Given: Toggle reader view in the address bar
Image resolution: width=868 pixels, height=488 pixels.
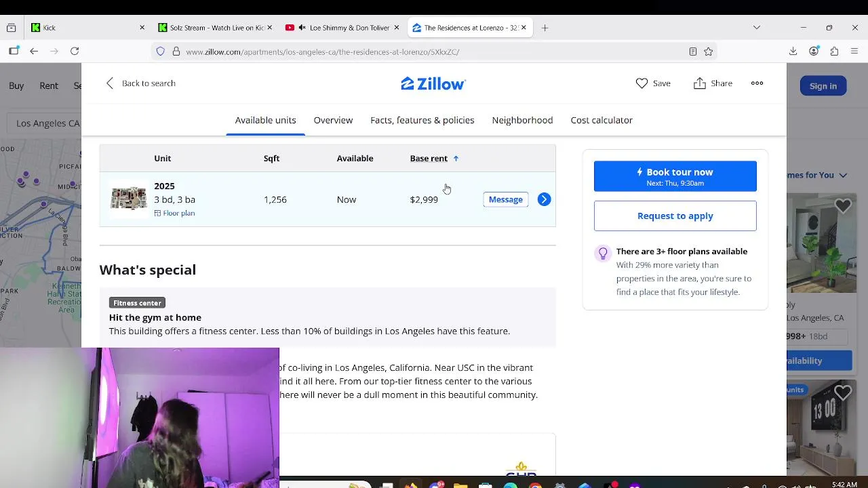Looking at the screenshot, I should coord(692,52).
